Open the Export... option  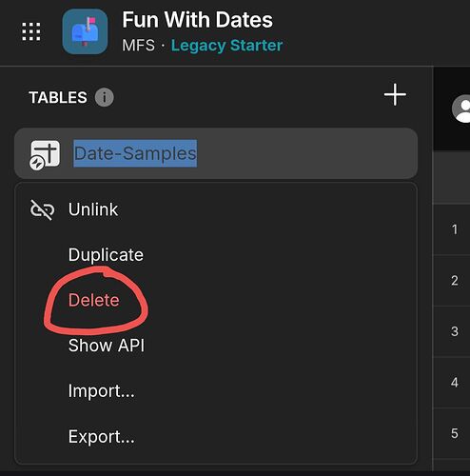coord(102,436)
